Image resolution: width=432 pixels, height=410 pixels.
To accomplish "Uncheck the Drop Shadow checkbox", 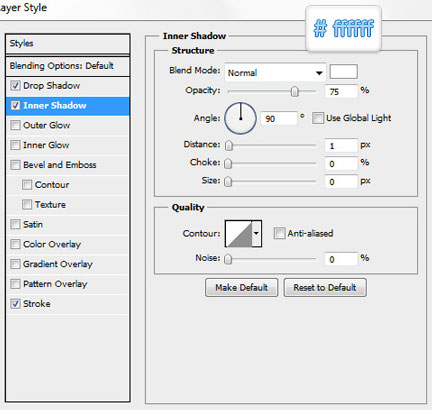I will (15, 86).
